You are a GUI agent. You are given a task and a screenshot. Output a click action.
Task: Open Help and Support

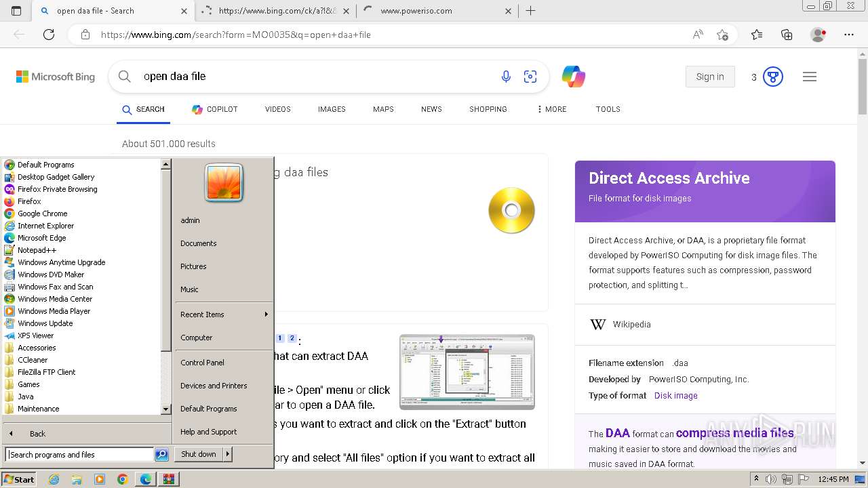208,432
